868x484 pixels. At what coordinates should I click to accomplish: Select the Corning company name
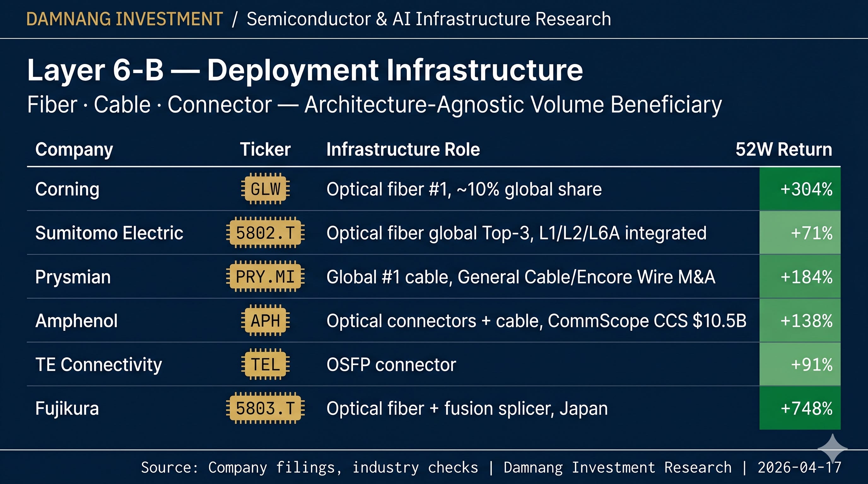67,189
